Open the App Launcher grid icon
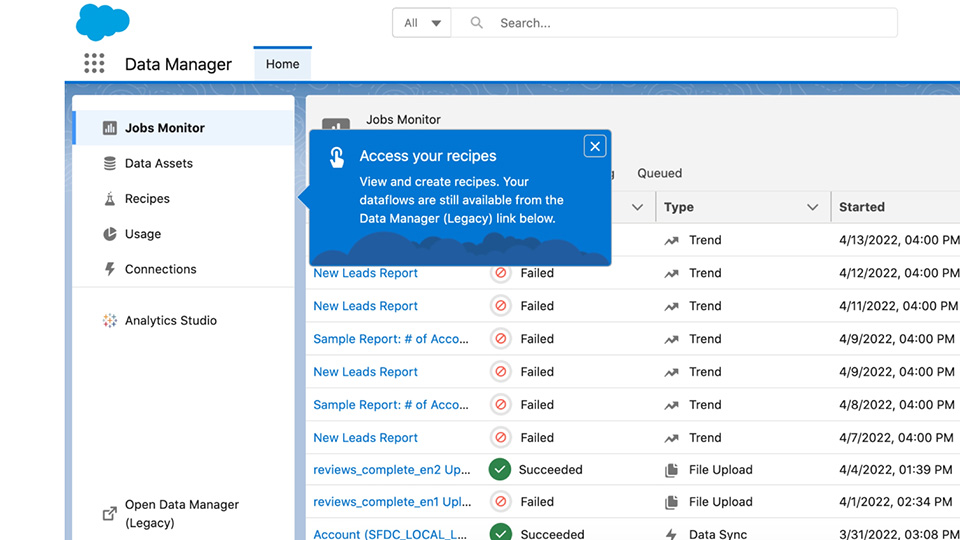Image resolution: width=960 pixels, height=540 pixels. coord(94,64)
